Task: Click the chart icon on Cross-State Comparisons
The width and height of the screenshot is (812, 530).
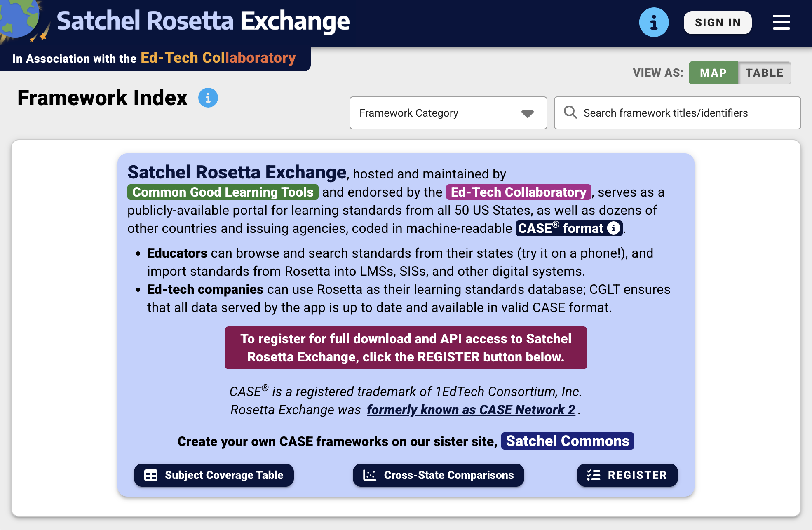Action: [x=370, y=475]
